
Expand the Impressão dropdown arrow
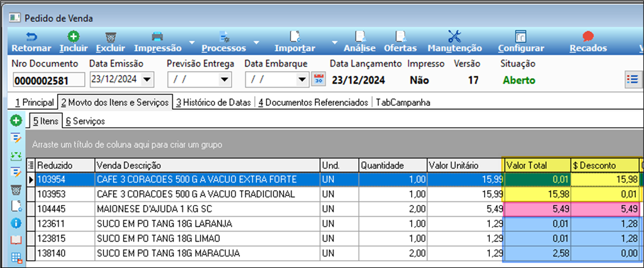pyautogui.click(x=192, y=42)
